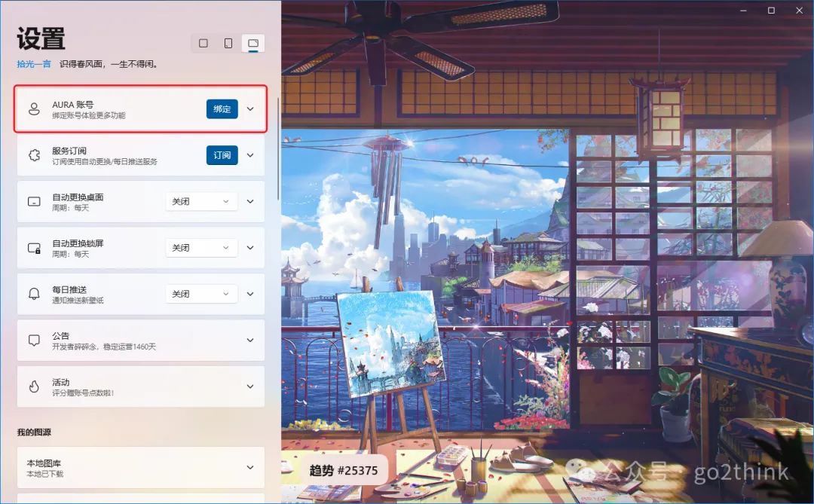Expand the 每日推送 row chevron

[x=250, y=294]
